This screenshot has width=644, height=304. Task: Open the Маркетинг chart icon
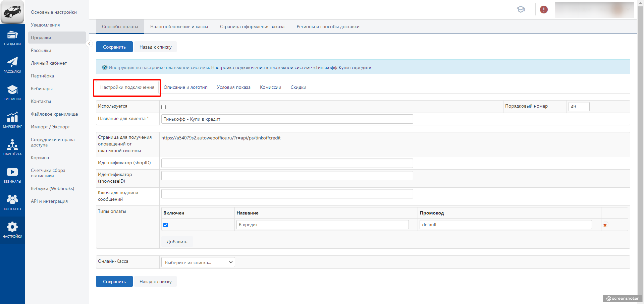tap(12, 120)
